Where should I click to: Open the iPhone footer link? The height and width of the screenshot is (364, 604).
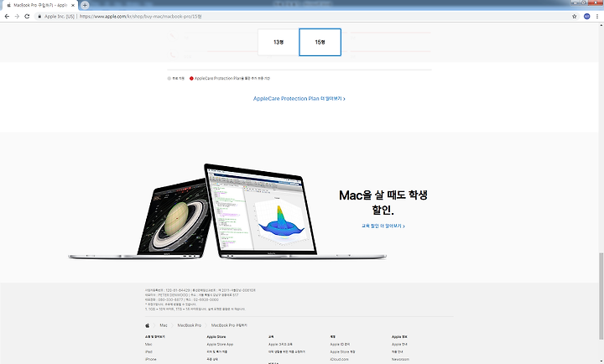tap(151, 359)
